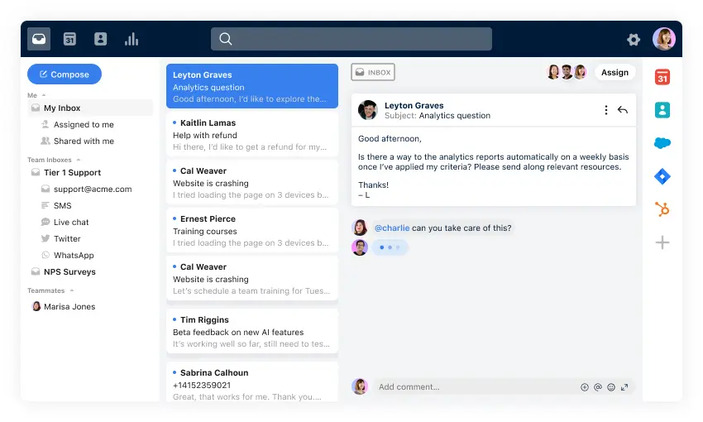
Task: Open message options three-dot menu
Action: click(x=606, y=110)
